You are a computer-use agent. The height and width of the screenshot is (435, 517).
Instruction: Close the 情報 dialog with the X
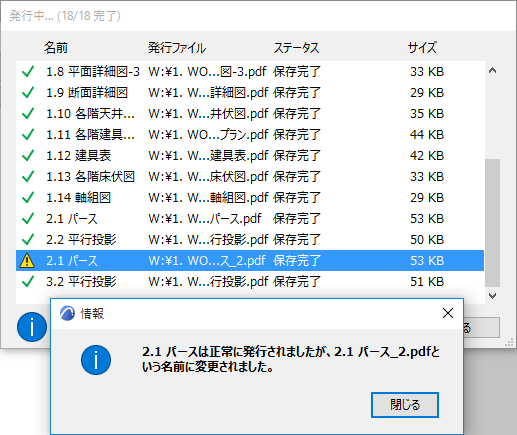[448, 313]
